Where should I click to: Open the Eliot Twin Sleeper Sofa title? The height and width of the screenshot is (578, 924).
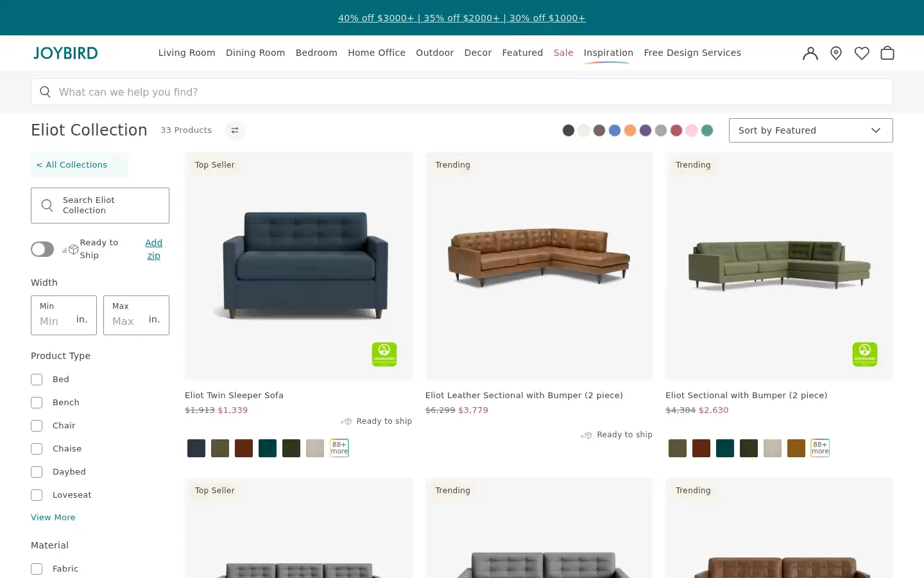234,396
